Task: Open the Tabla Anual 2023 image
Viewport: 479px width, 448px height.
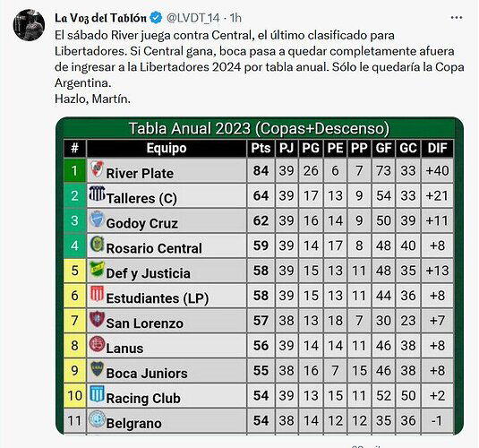Action: pyautogui.click(x=260, y=275)
